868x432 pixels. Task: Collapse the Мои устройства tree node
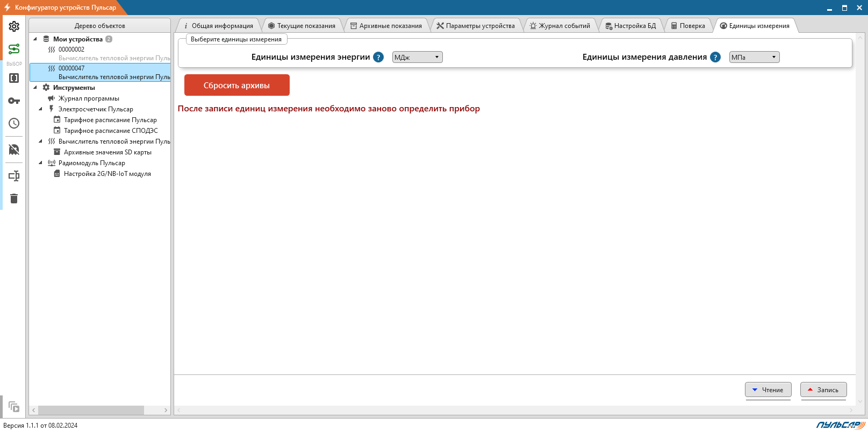point(35,39)
